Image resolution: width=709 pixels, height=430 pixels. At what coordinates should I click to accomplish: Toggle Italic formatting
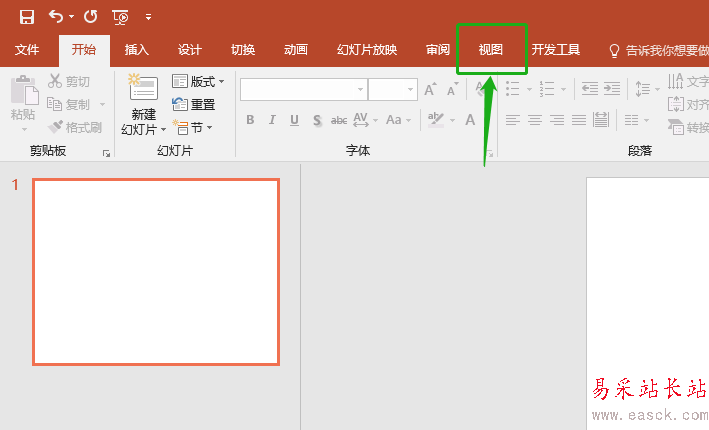[272, 120]
